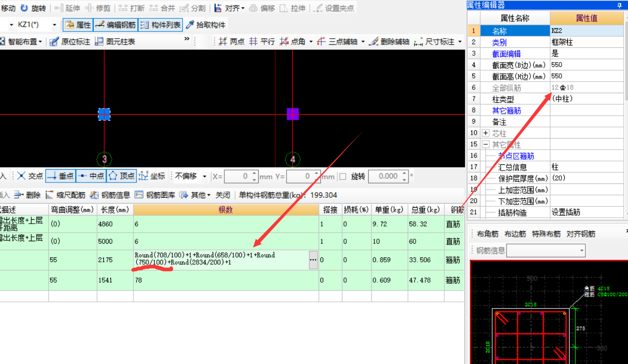Select the 旋转 (rotate) tool
This screenshot has height=364, width=628.
click(x=33, y=8)
